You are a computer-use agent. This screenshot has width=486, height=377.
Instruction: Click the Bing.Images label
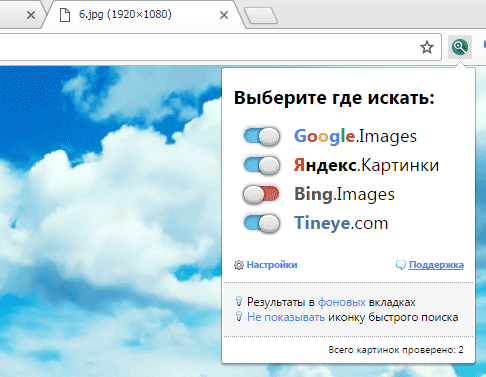(344, 194)
